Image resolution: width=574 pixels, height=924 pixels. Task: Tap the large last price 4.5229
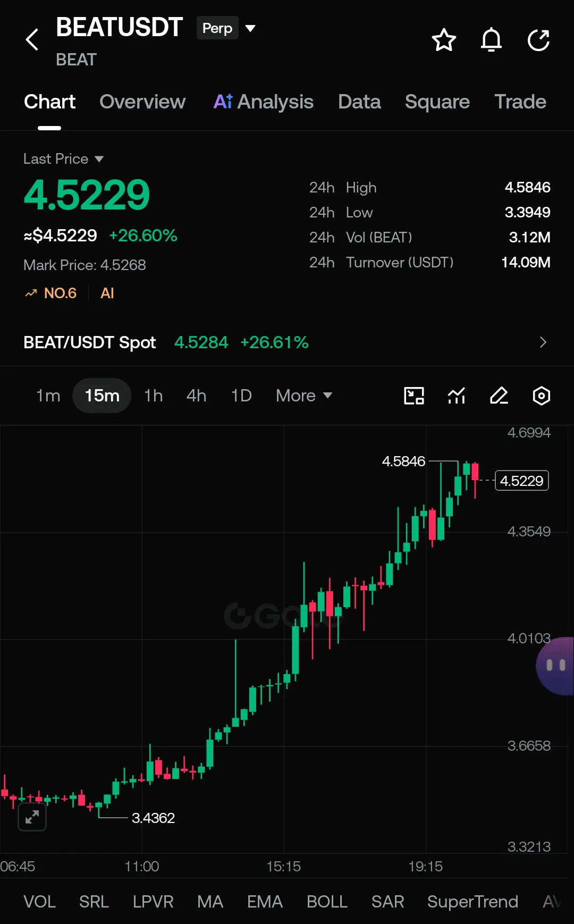coord(87,195)
